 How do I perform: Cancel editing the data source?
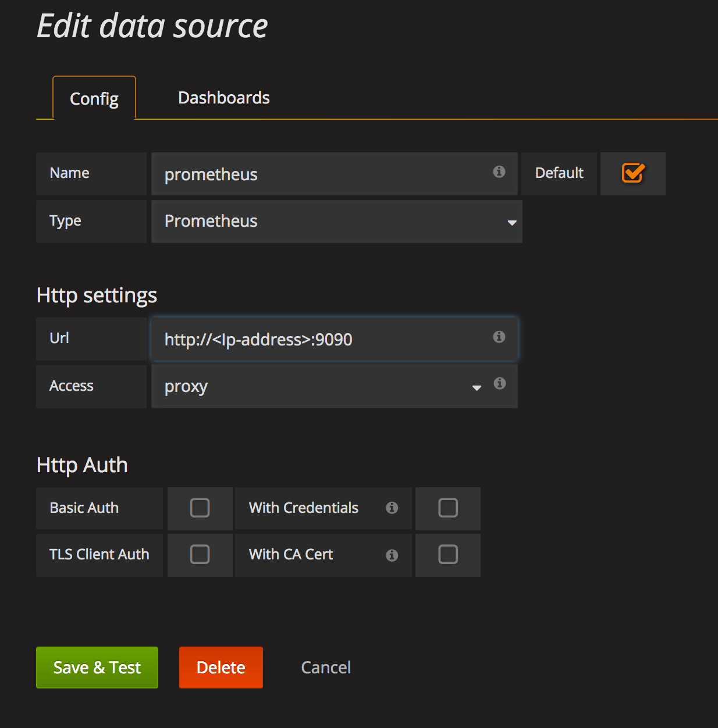click(325, 667)
